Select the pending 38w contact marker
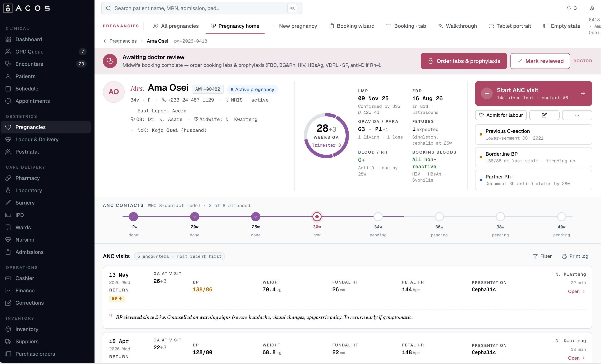Viewport: 601px width, 364px height. [500, 216]
